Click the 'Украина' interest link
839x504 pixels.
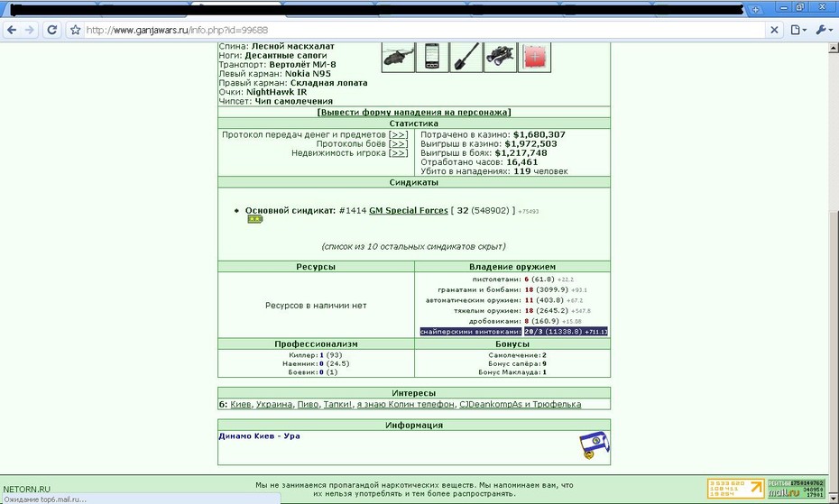point(274,404)
